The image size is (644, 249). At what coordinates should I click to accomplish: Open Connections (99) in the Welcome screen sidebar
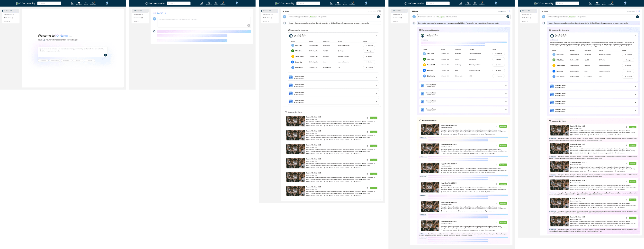click(9, 14)
